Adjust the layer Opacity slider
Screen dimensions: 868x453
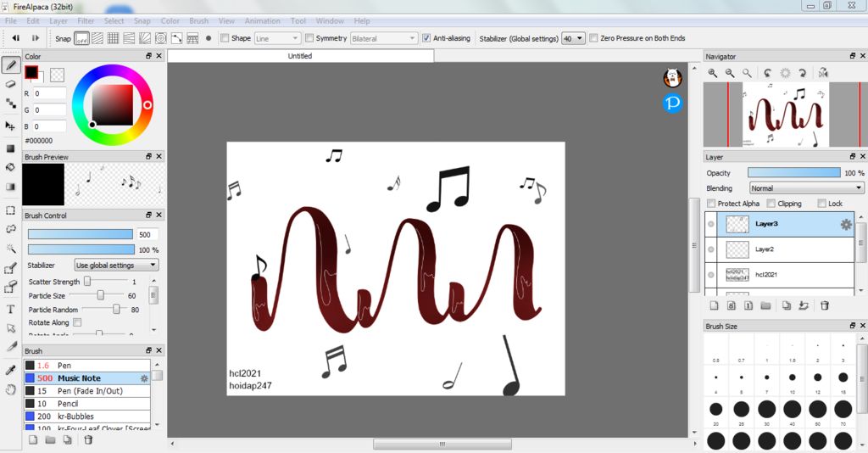[x=793, y=173]
